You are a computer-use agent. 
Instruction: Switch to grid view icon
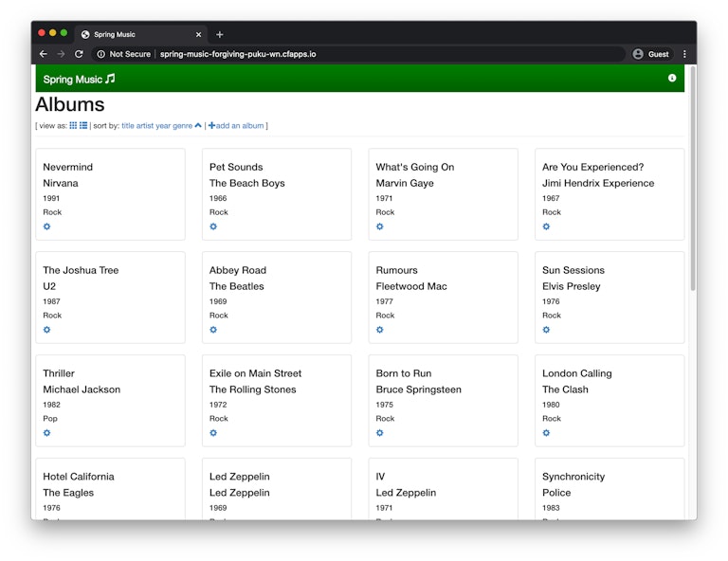tap(73, 125)
